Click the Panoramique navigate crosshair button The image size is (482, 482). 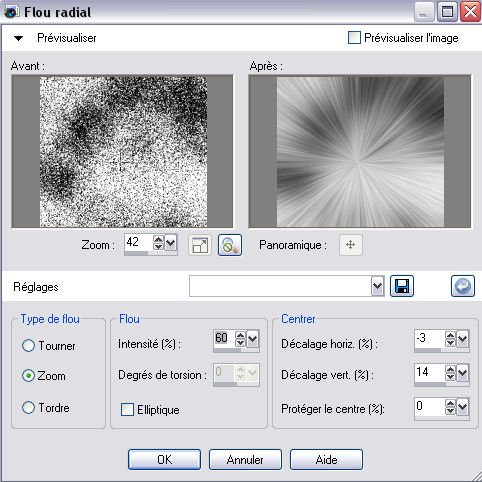(x=351, y=245)
